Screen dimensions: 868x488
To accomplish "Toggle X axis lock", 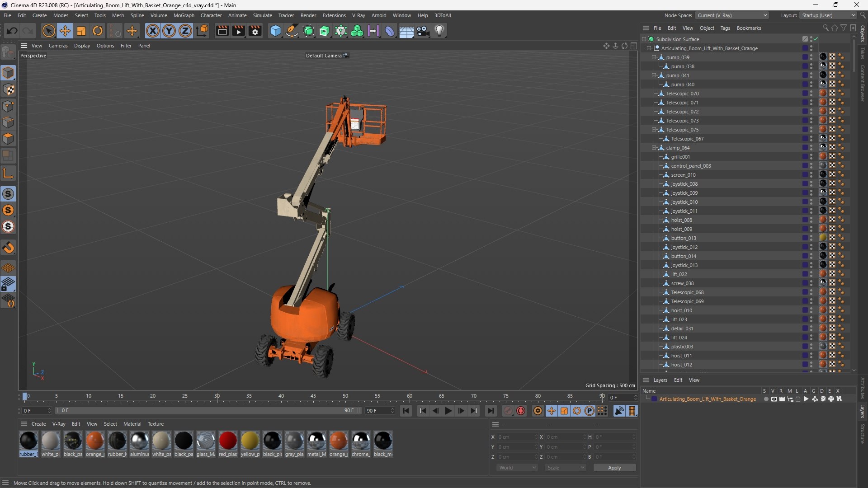I will [153, 31].
